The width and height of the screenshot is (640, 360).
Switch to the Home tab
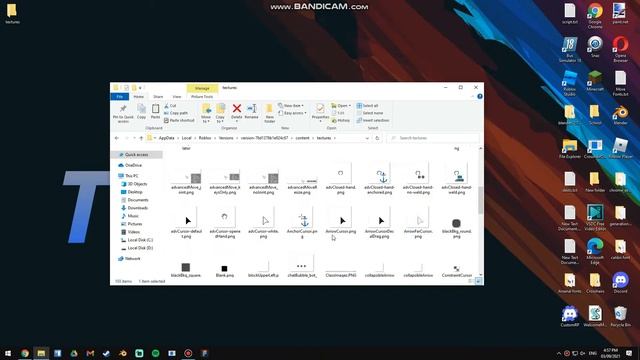(x=139, y=97)
